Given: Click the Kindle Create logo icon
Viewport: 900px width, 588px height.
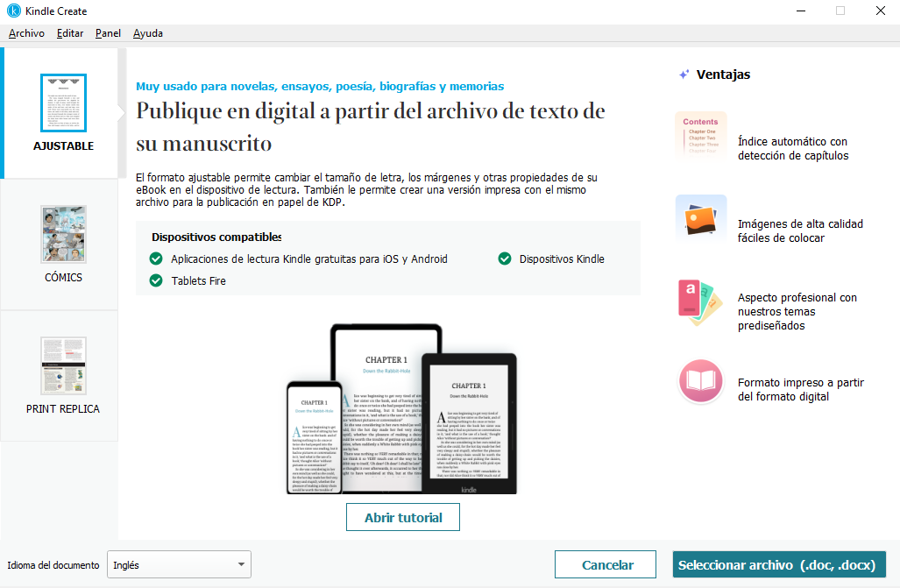Looking at the screenshot, I should coord(14,11).
